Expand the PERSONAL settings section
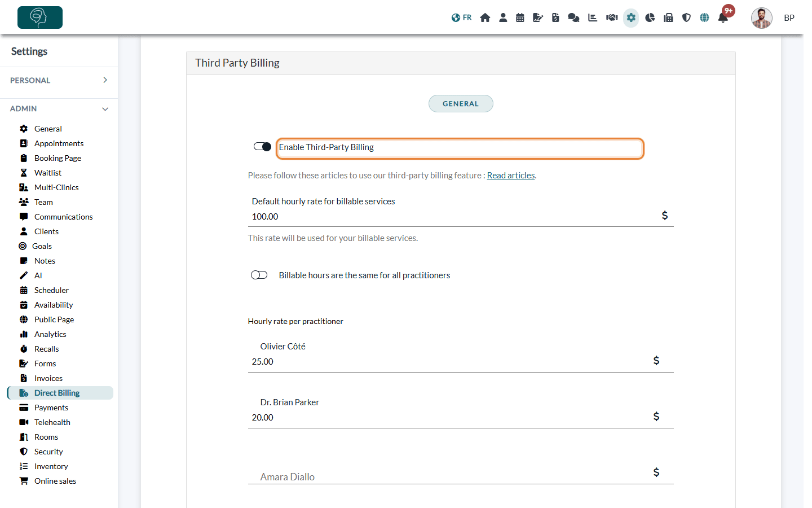812x508 pixels. (x=59, y=80)
